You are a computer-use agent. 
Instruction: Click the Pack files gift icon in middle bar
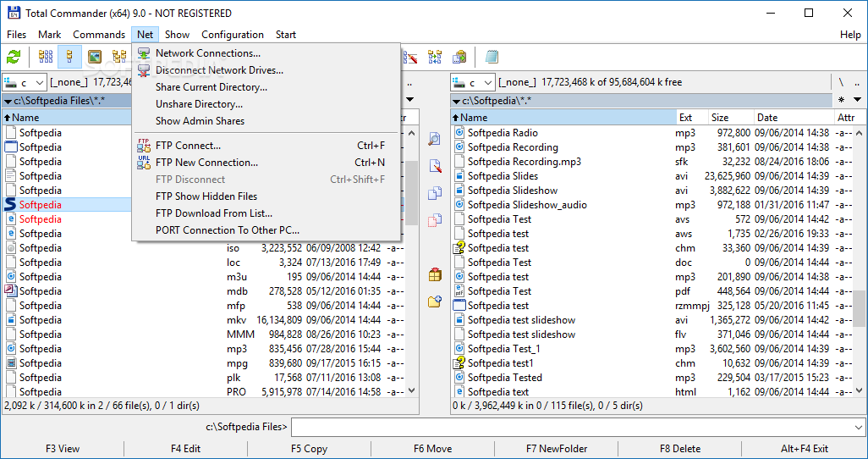tap(435, 274)
